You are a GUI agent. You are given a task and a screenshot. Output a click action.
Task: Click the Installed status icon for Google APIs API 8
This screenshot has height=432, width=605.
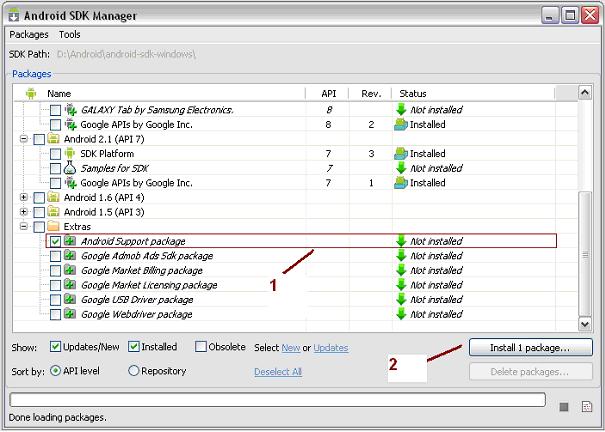point(401,125)
